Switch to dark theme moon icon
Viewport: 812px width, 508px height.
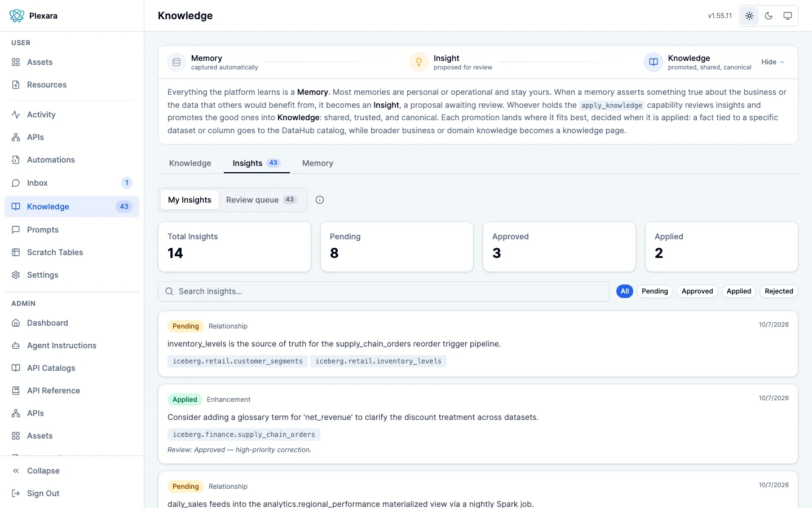click(x=769, y=16)
